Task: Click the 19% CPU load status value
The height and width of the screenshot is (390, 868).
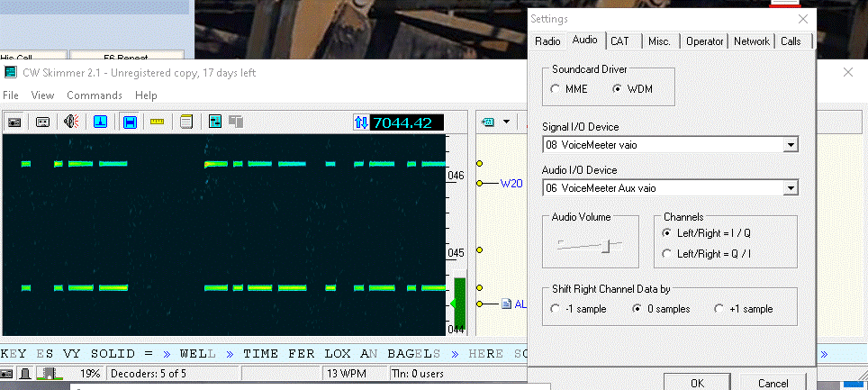Action: 90,374
